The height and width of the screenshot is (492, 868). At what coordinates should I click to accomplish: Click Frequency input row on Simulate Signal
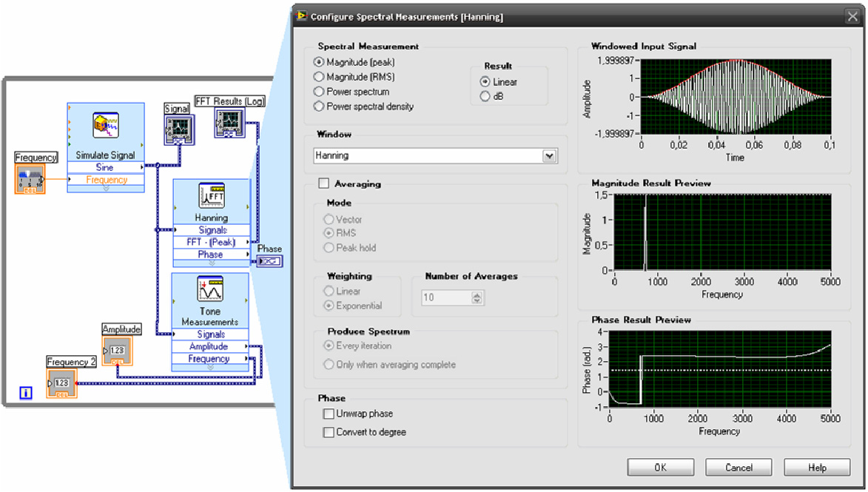point(106,180)
